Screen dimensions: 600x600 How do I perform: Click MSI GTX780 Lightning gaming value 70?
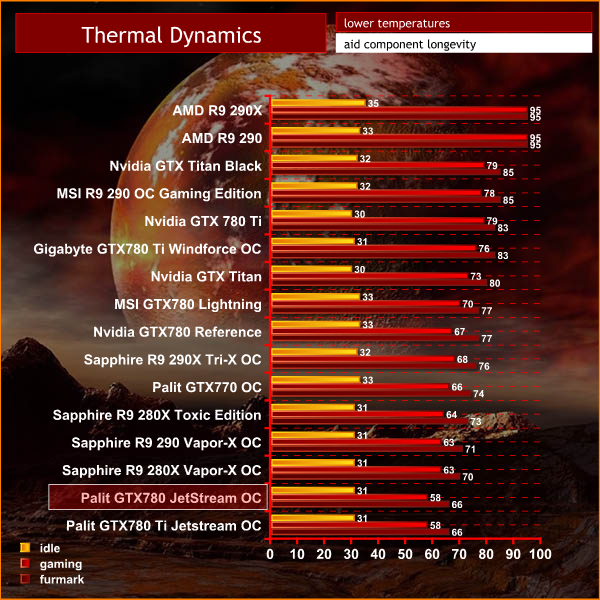[x=468, y=304]
